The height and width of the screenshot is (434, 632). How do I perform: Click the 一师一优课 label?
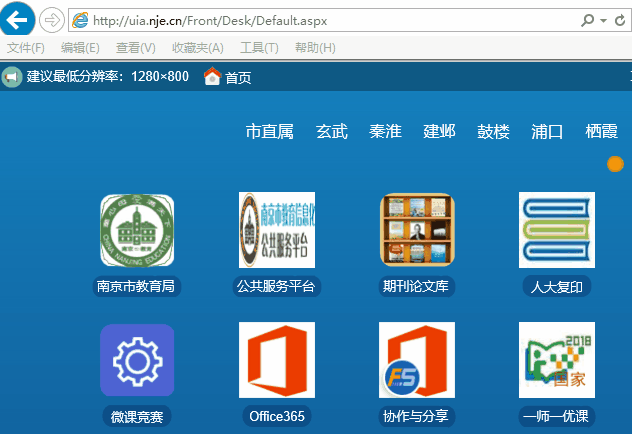click(557, 416)
